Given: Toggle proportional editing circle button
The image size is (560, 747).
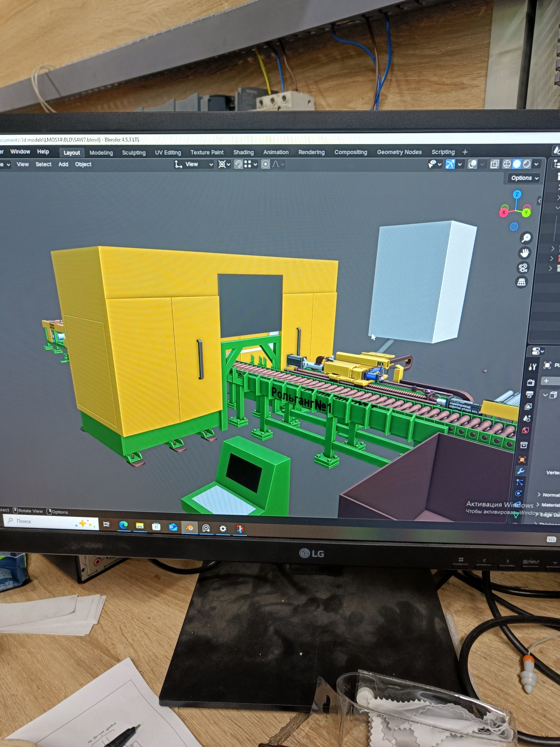Looking at the screenshot, I should (266, 164).
